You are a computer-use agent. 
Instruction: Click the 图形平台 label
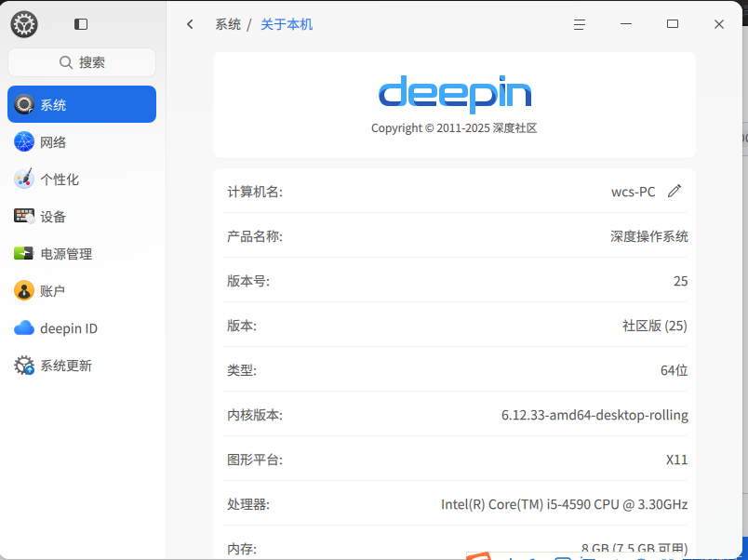tap(255, 460)
